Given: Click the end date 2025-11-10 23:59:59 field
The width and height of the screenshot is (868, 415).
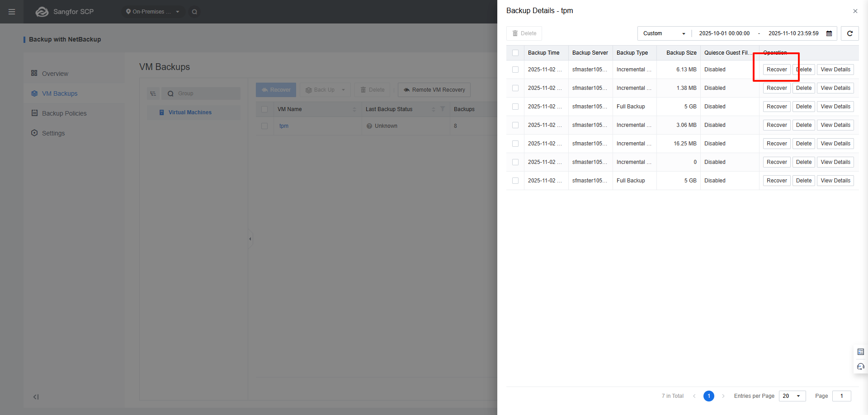Looking at the screenshot, I should [x=793, y=33].
